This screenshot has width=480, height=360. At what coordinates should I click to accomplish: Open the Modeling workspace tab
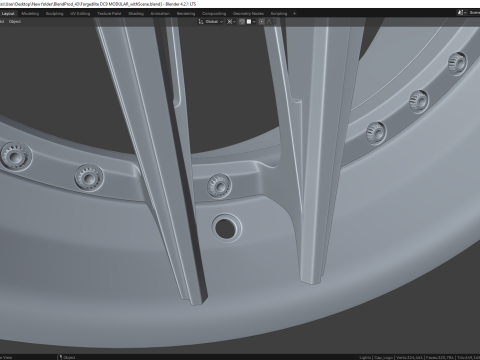[x=30, y=14]
